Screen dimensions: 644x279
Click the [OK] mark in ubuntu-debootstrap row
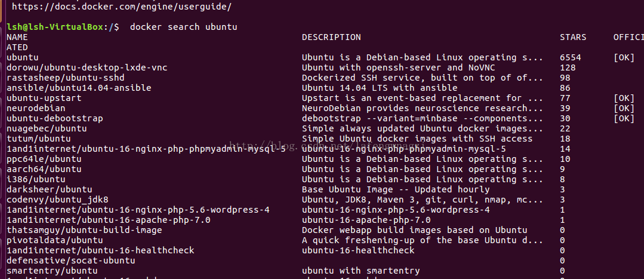624,118
